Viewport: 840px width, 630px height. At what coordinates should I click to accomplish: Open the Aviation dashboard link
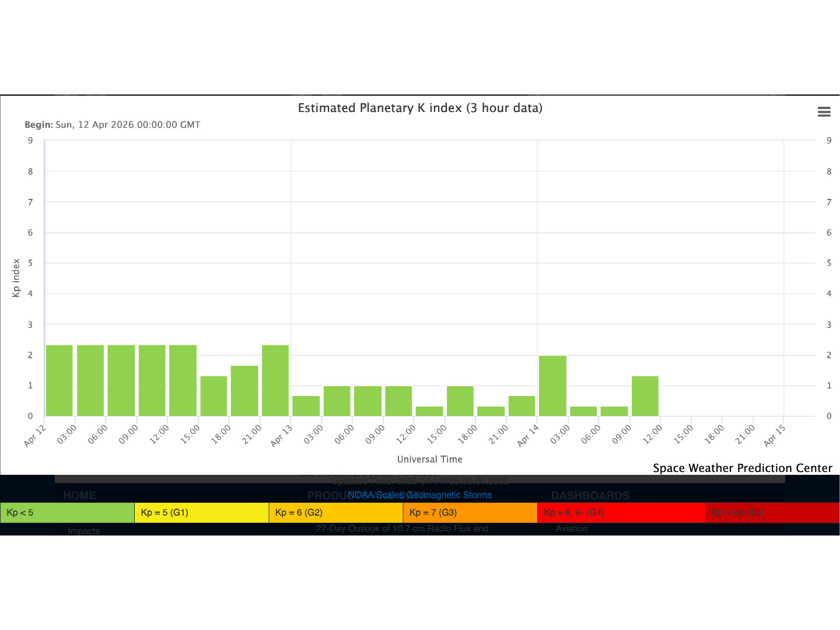(572, 528)
